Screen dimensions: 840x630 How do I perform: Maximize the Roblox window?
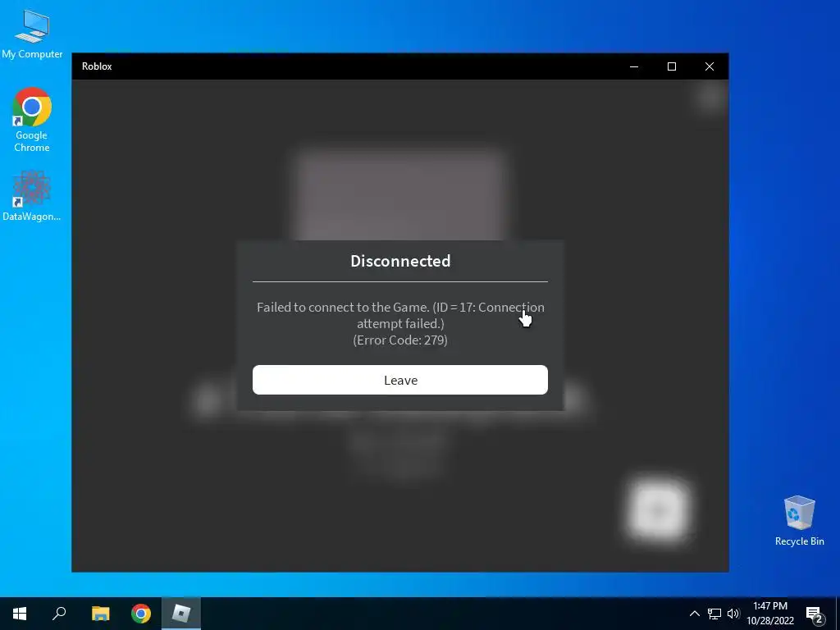[x=672, y=66]
